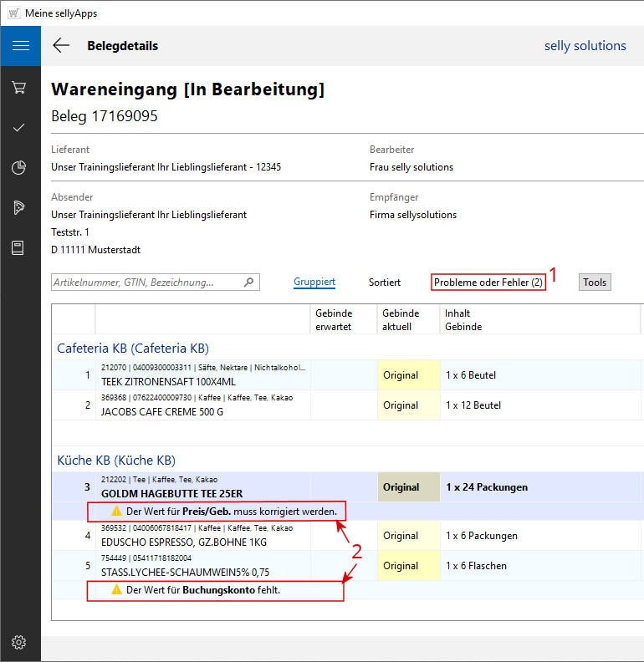Open the book icon in sidebar
The image size is (644, 662).
pyautogui.click(x=19, y=248)
